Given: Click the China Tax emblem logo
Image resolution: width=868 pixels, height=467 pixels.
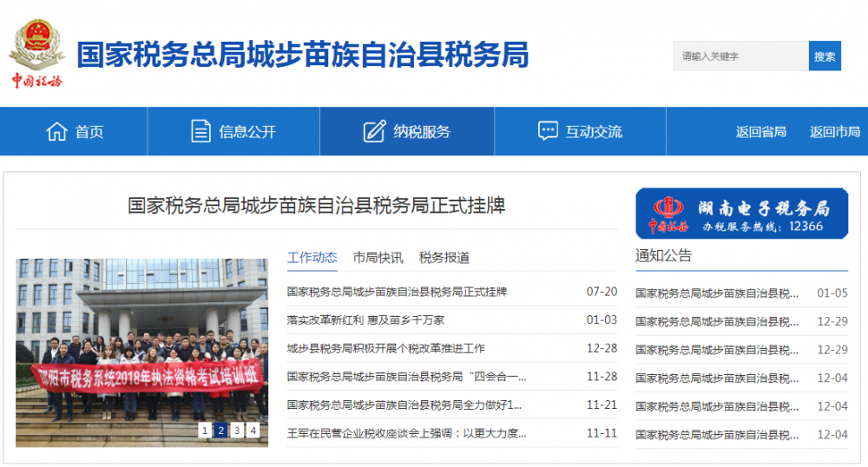Looking at the screenshot, I should point(37,54).
